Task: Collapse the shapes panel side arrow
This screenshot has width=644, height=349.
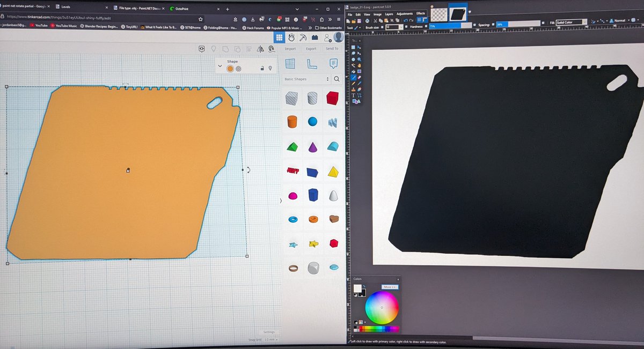Action: pyautogui.click(x=281, y=201)
